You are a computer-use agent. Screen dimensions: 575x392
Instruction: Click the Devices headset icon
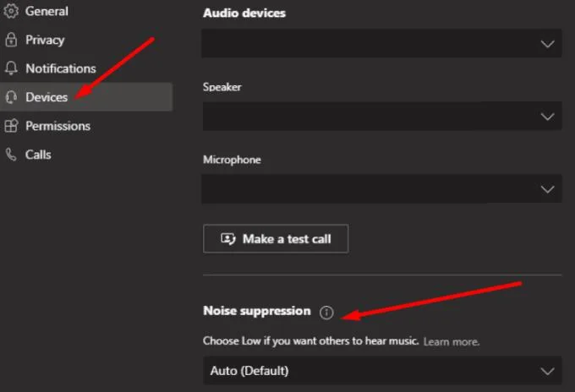(11, 97)
